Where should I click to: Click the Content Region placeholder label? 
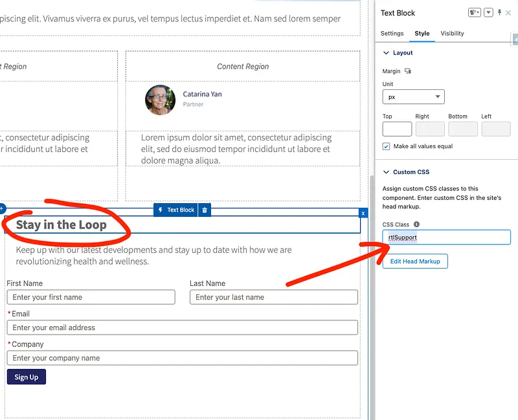pos(243,67)
